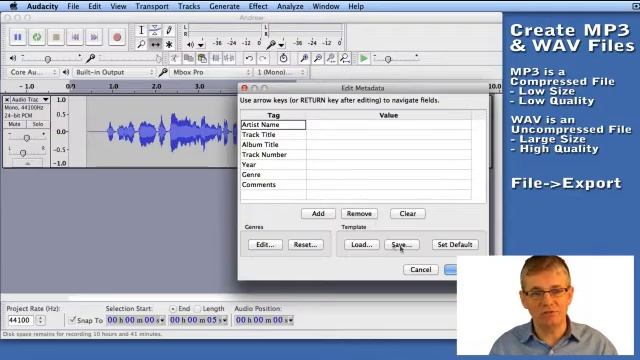The image size is (640, 360).
Task: Select the End radio button
Action: [173, 309]
